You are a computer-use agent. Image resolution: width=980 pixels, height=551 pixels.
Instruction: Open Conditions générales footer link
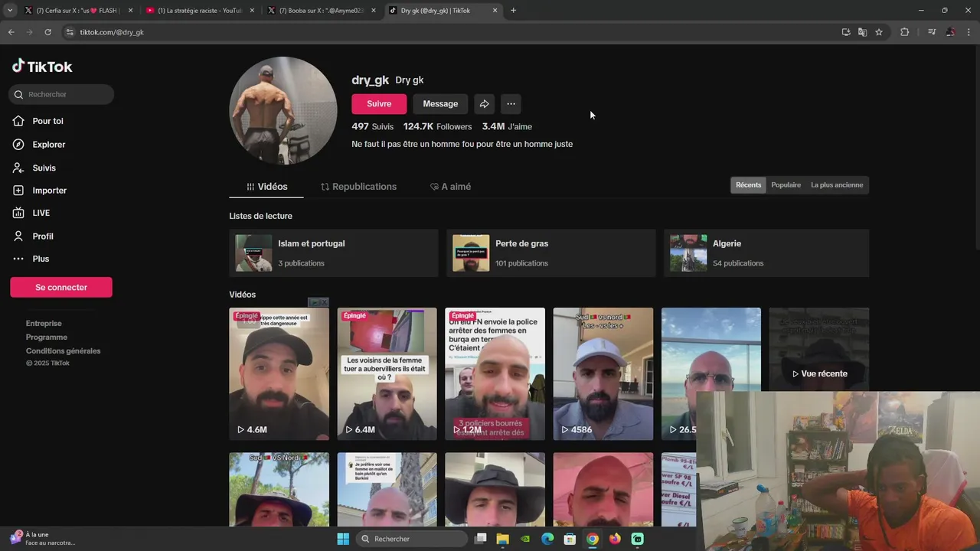pos(64,351)
